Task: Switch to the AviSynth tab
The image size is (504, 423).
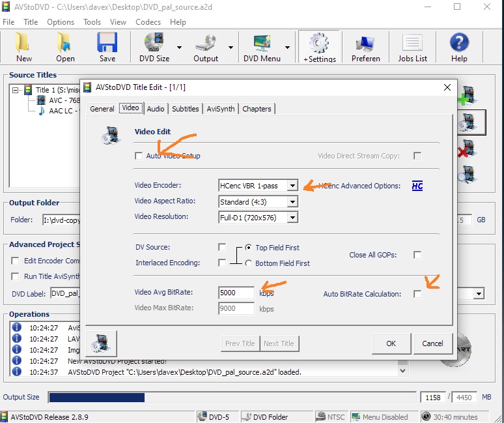Action: click(x=221, y=109)
